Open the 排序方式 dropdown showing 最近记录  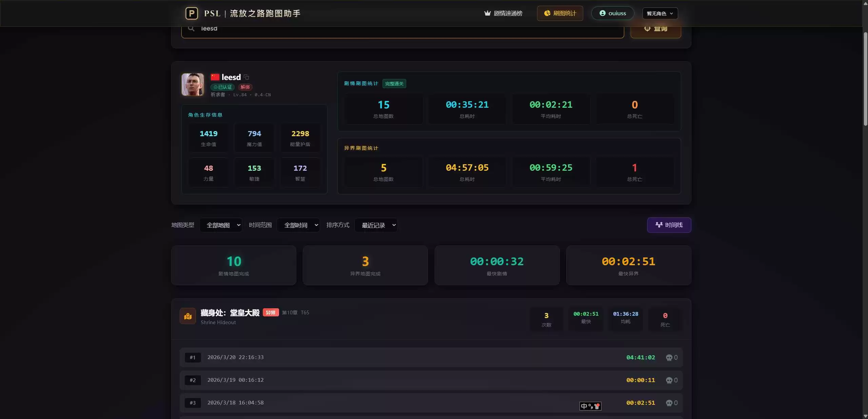(x=376, y=225)
